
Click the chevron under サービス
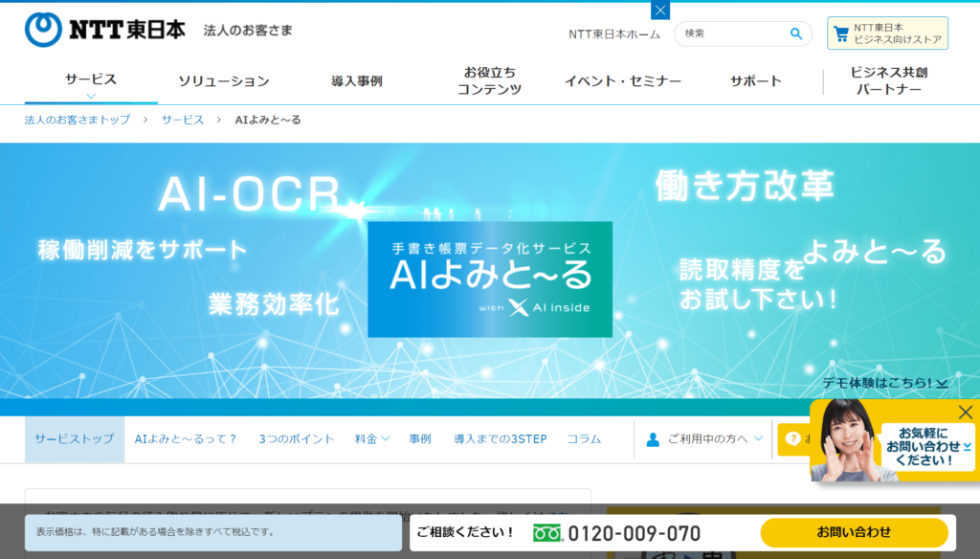tap(91, 97)
